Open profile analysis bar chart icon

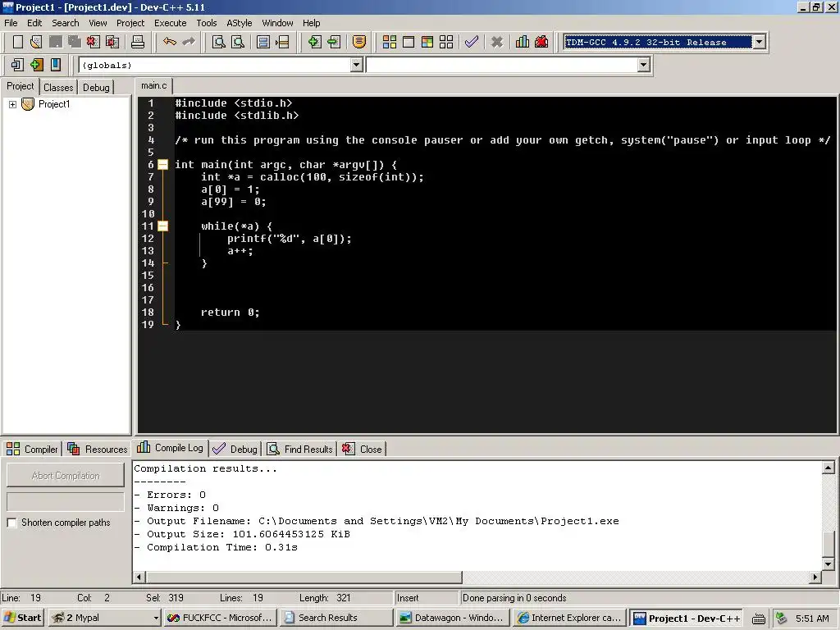[523, 42]
